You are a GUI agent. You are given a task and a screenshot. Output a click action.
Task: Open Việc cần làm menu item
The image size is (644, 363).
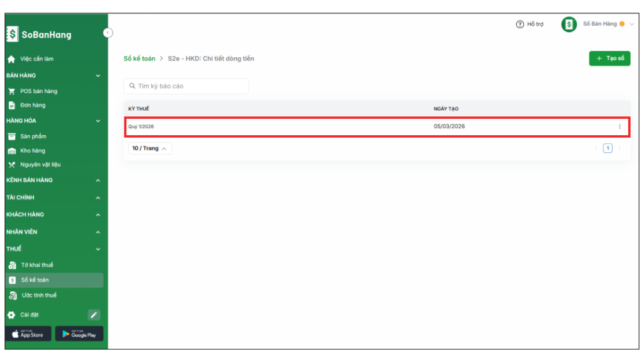36,59
